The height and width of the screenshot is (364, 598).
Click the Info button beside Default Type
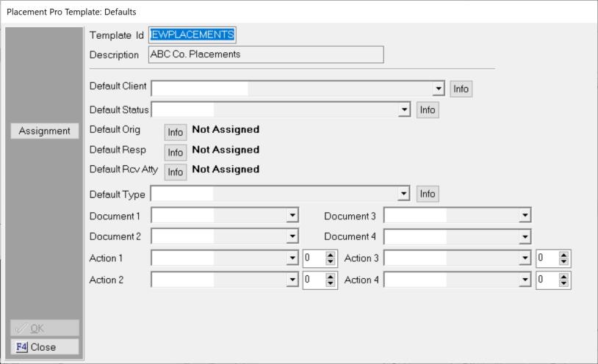[427, 194]
